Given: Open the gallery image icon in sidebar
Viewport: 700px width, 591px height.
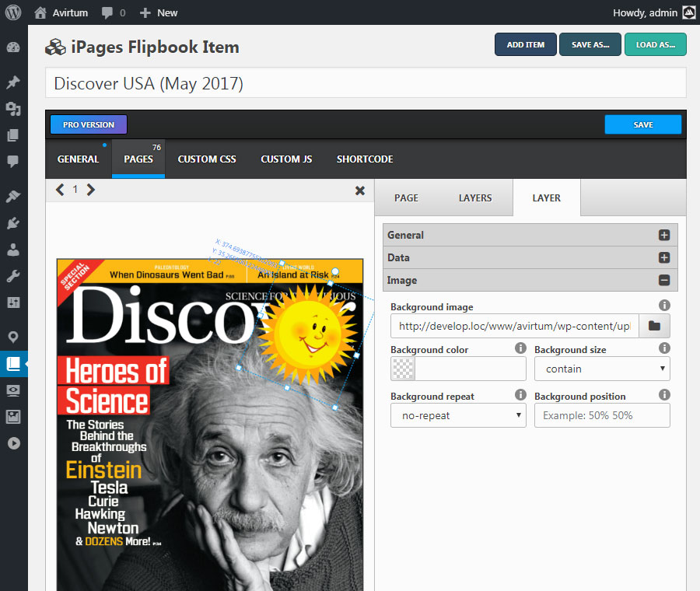Looking at the screenshot, I should tap(13, 417).
